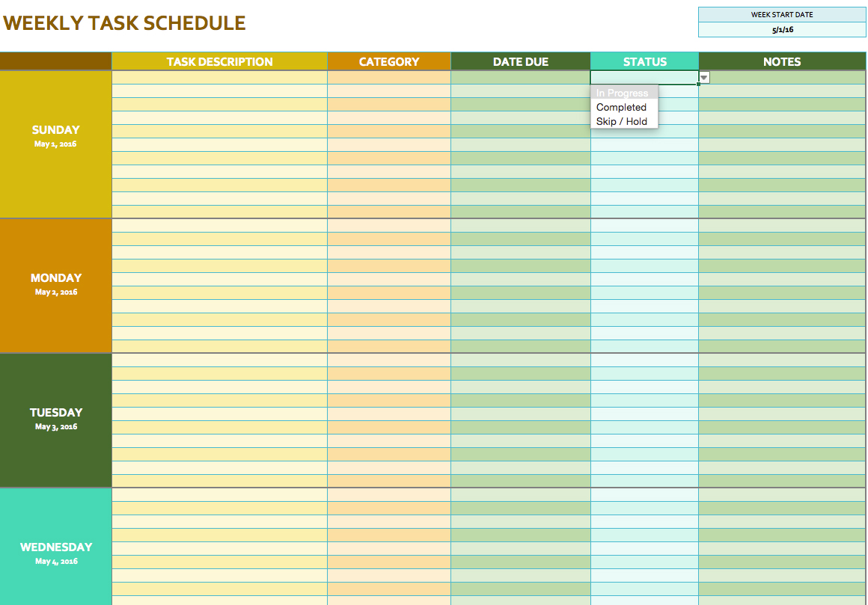This screenshot has height=605, width=868.
Task: Select the TASK DESCRIPTION column header
Action: coord(219,61)
